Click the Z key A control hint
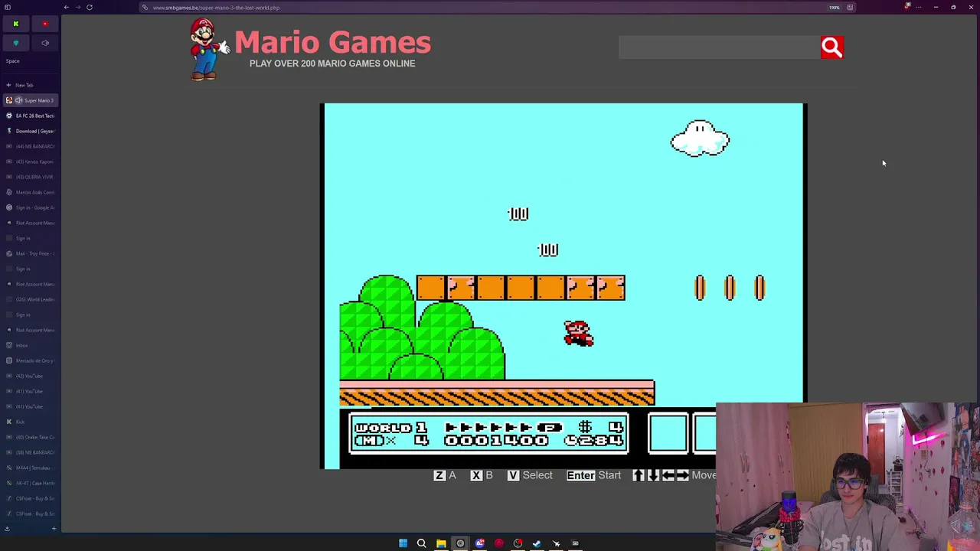980x551 pixels. (445, 475)
